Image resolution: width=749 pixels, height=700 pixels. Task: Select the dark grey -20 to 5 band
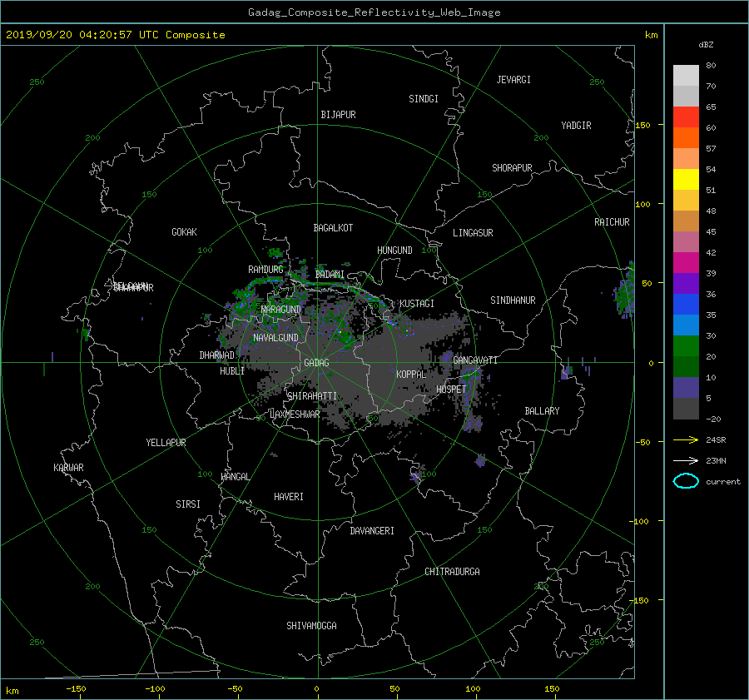(x=686, y=409)
